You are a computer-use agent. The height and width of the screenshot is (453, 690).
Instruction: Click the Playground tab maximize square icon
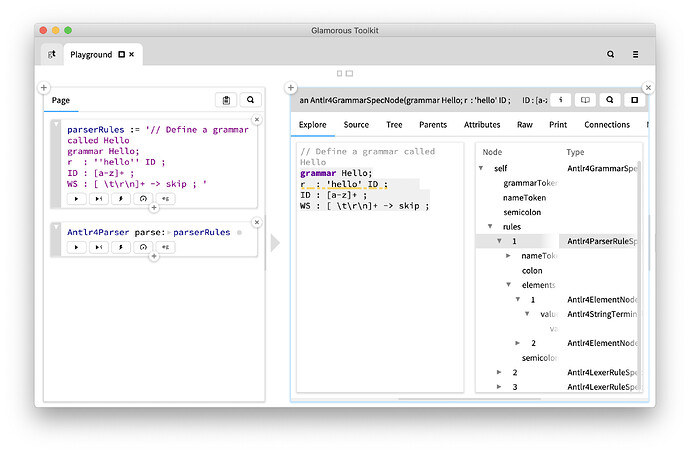click(x=121, y=54)
